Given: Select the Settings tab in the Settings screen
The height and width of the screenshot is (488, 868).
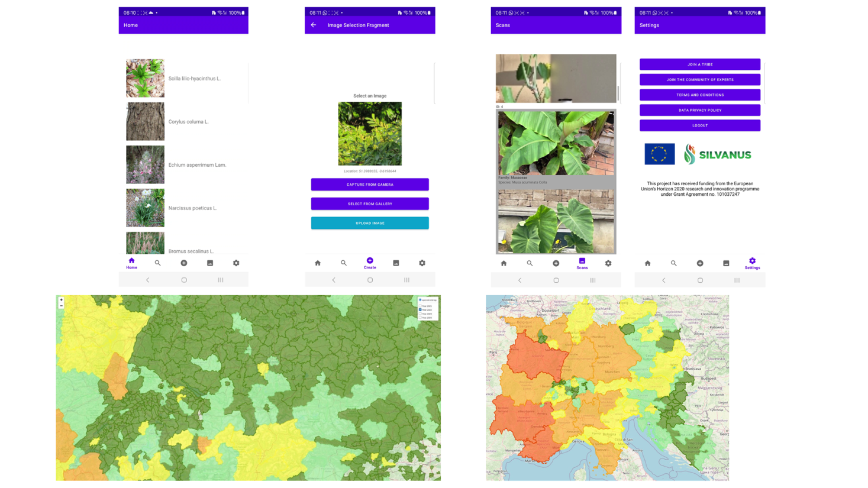Looking at the screenshot, I should [x=752, y=264].
